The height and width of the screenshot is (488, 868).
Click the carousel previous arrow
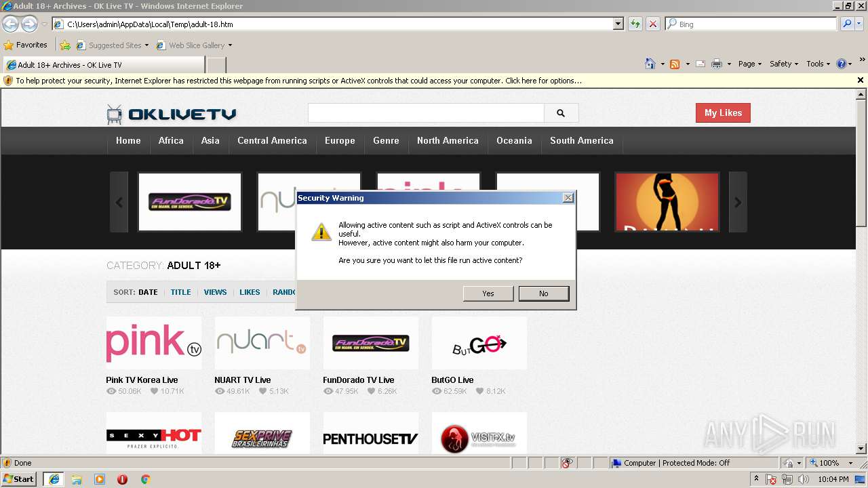[x=119, y=202]
